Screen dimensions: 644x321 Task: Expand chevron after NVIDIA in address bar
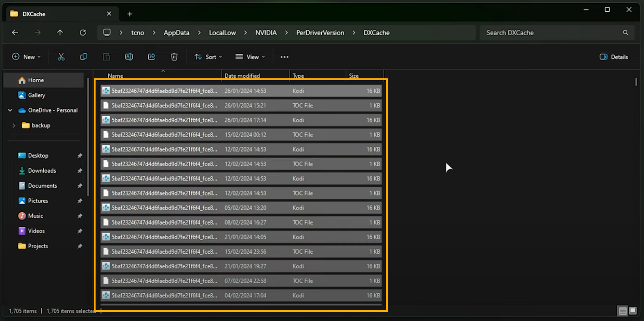point(286,33)
